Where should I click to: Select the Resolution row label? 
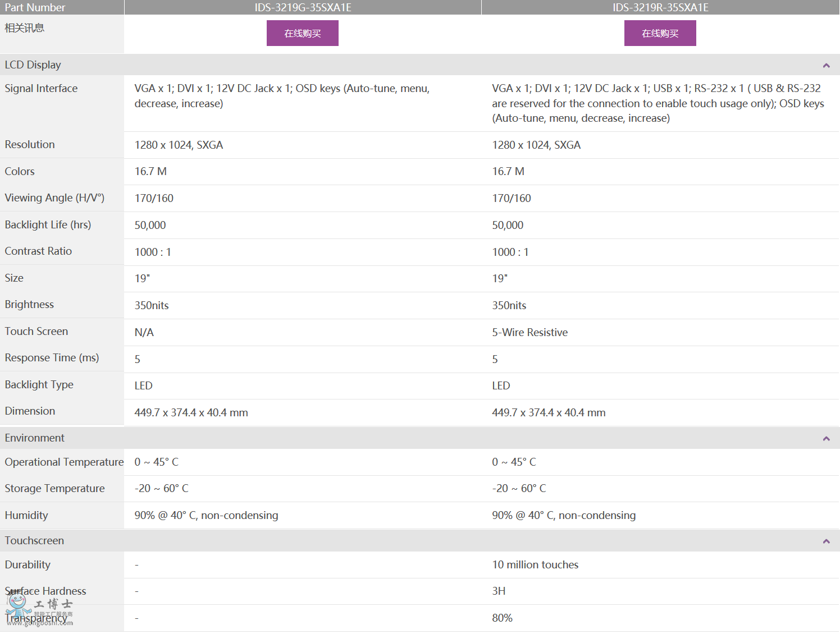(30, 145)
